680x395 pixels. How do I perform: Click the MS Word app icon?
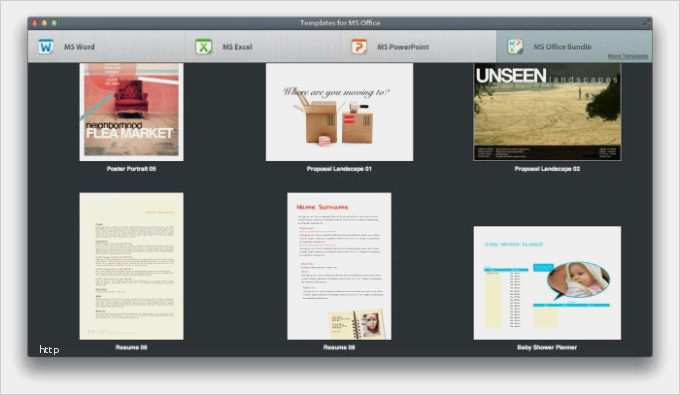click(46, 46)
